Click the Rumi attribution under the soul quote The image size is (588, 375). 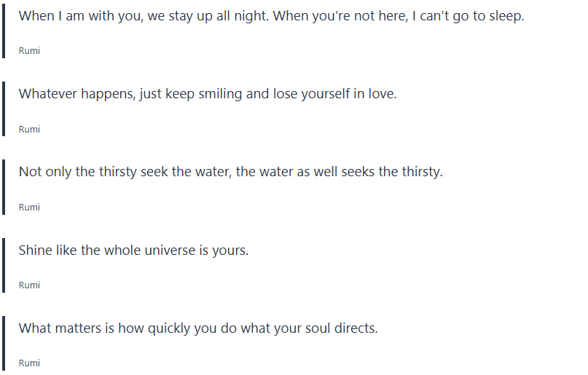coord(29,363)
